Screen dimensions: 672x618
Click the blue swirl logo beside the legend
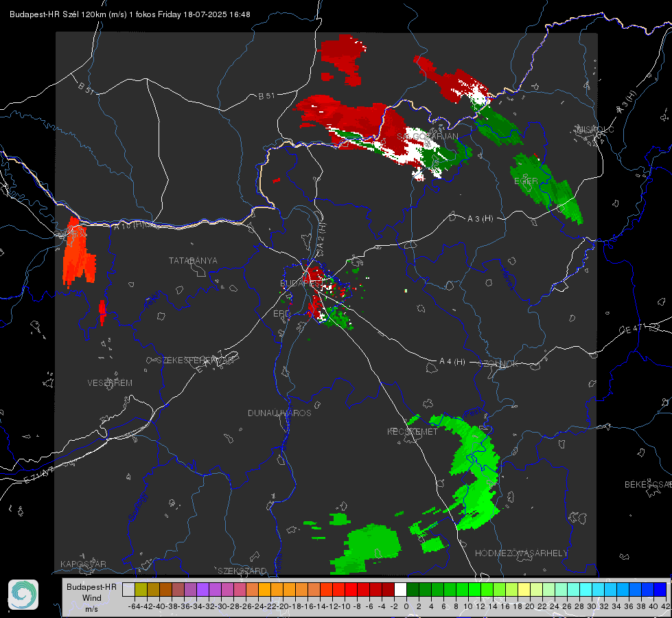[23, 595]
